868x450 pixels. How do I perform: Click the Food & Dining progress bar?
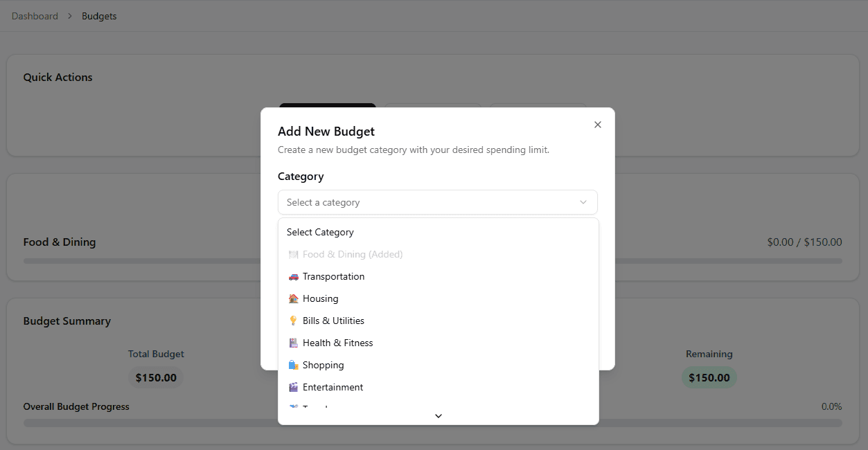(139, 261)
